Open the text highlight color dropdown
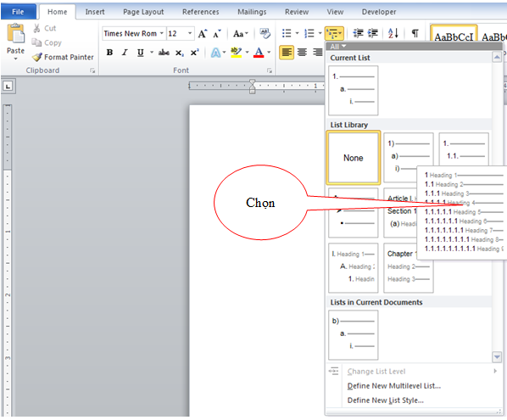 coord(247,53)
